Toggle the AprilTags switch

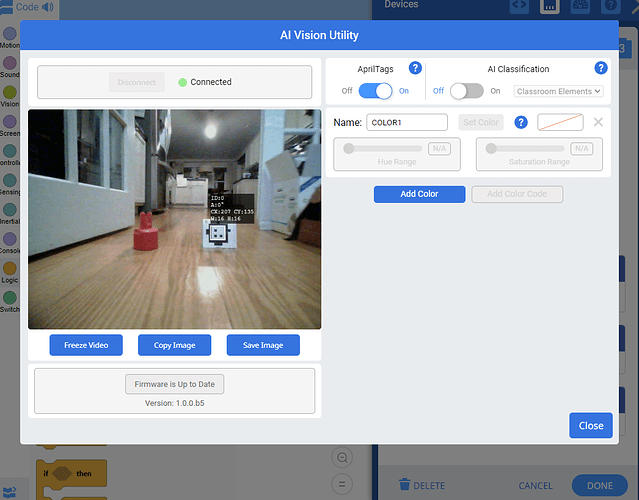coord(375,91)
